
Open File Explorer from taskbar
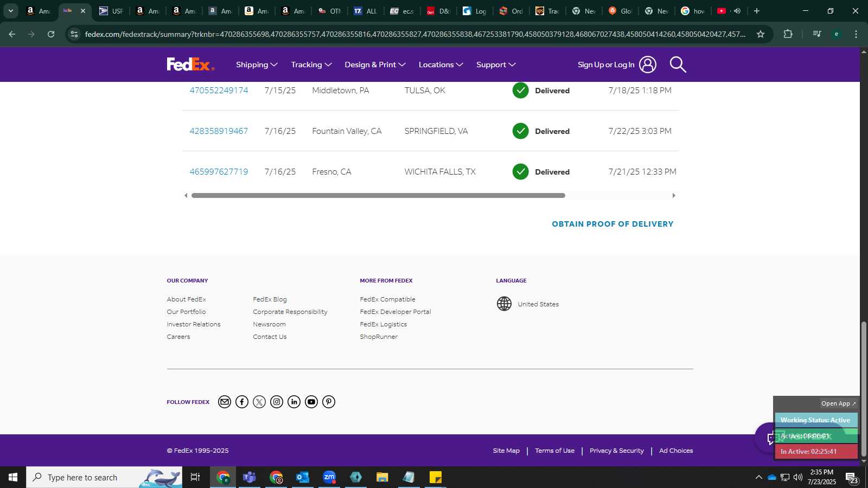pos(382,477)
